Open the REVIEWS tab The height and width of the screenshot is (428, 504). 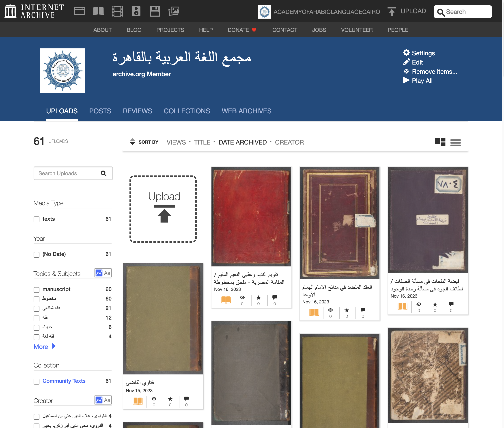pos(138,111)
